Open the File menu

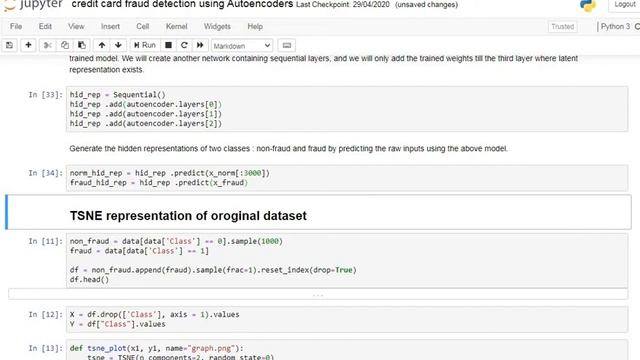(x=16, y=27)
